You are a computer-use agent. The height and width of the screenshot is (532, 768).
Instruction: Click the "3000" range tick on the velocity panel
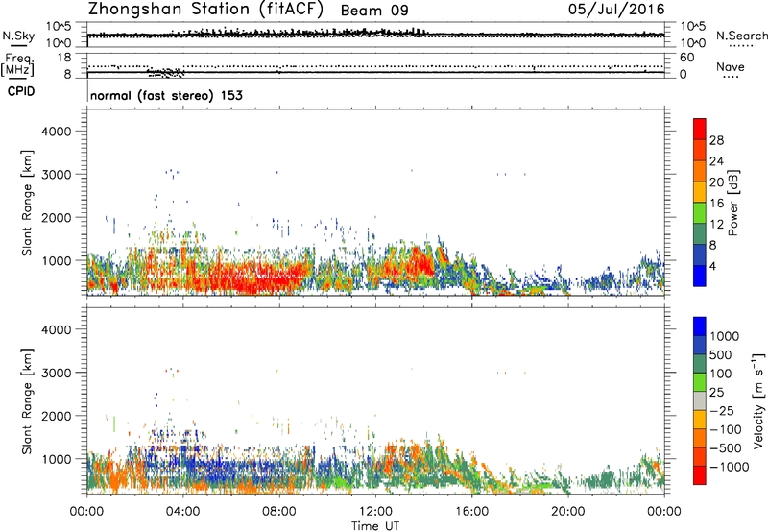(56, 373)
